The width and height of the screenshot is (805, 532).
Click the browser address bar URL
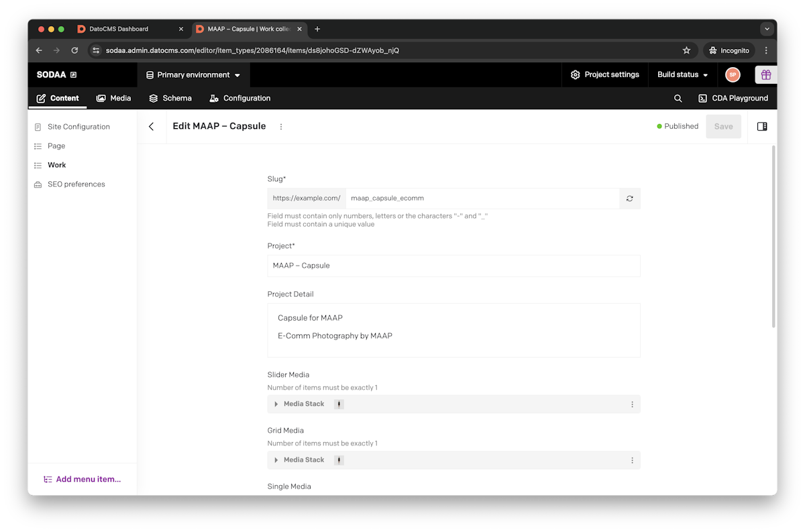[252, 50]
